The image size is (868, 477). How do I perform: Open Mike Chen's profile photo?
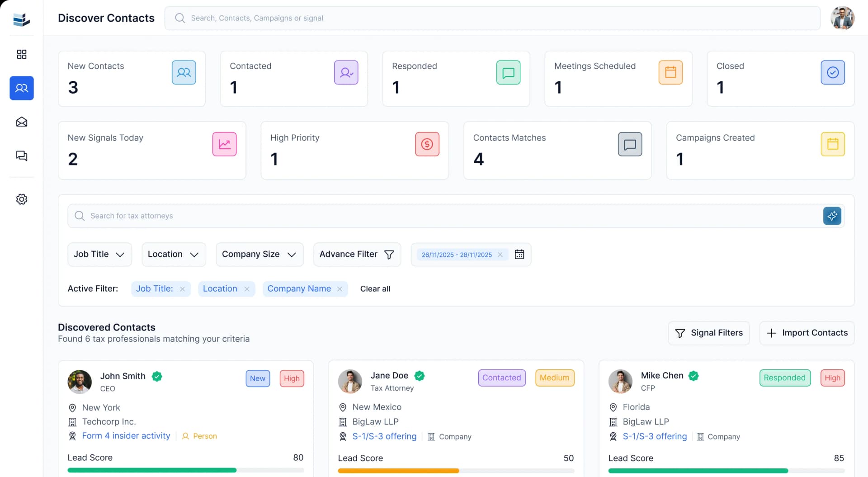coord(620,382)
